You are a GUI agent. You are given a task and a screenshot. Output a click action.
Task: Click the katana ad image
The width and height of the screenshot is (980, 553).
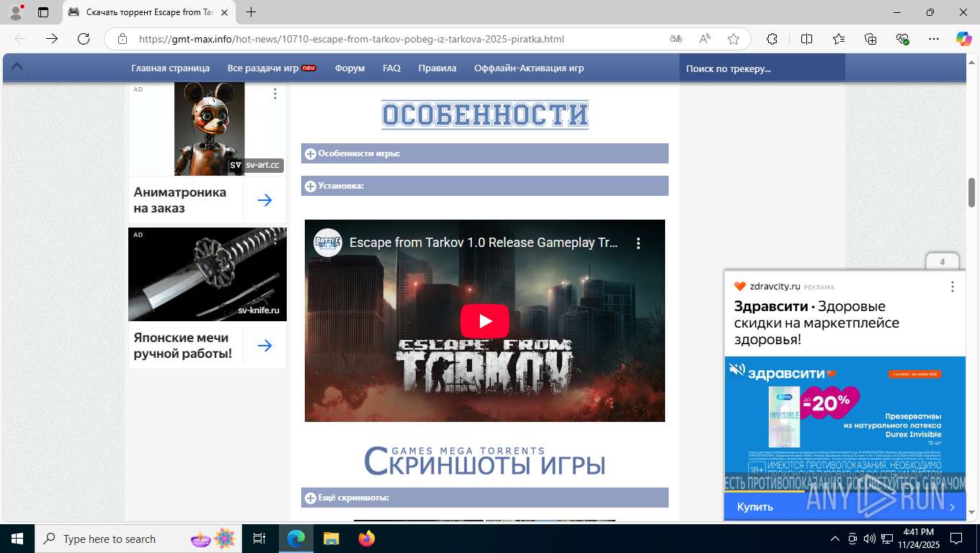208,274
